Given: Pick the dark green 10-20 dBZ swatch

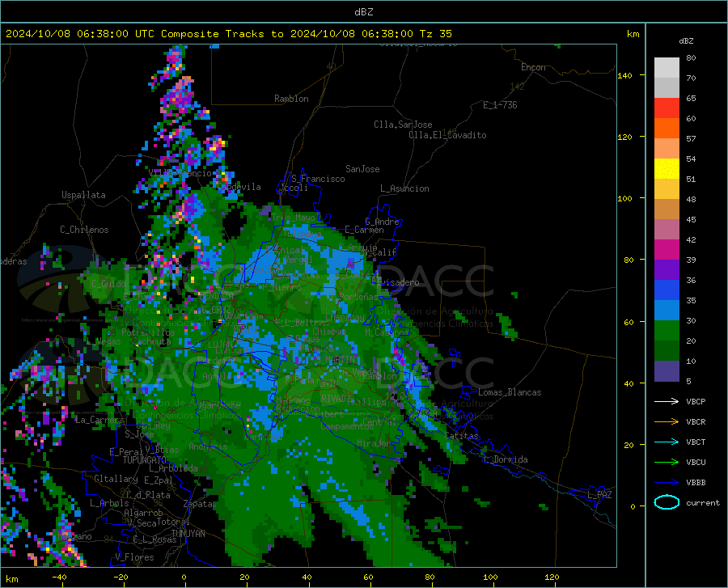Looking at the screenshot, I should click(x=667, y=351).
